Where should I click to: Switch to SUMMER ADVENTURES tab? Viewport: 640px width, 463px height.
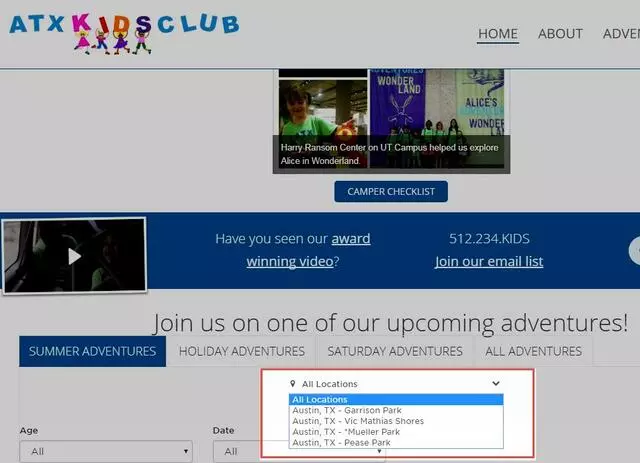click(92, 351)
